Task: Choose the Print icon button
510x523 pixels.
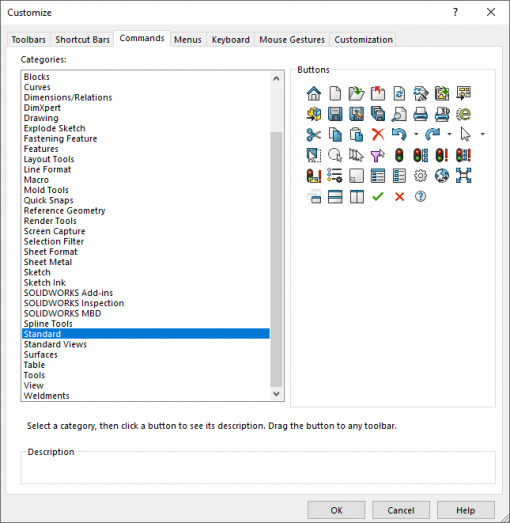Action: coord(420,114)
